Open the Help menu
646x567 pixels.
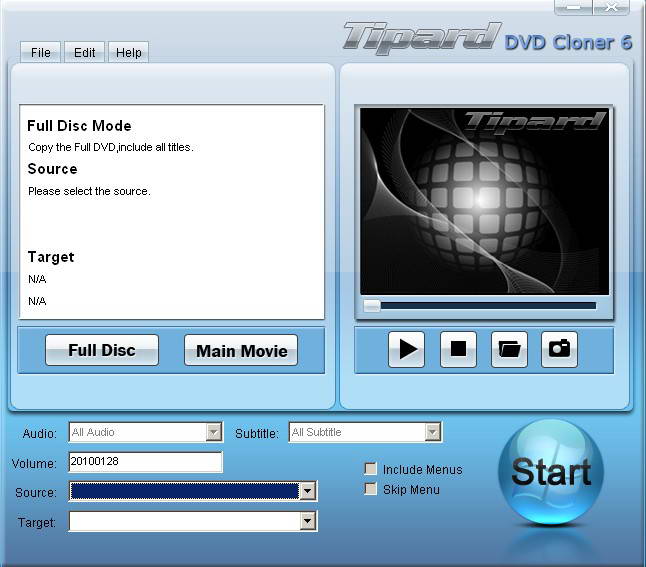pyautogui.click(x=129, y=53)
